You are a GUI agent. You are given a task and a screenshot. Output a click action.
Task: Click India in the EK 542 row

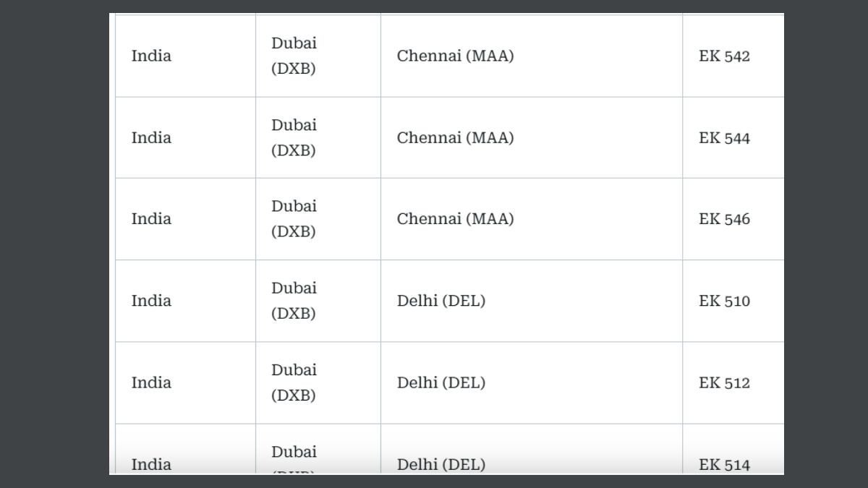pyautogui.click(x=151, y=56)
